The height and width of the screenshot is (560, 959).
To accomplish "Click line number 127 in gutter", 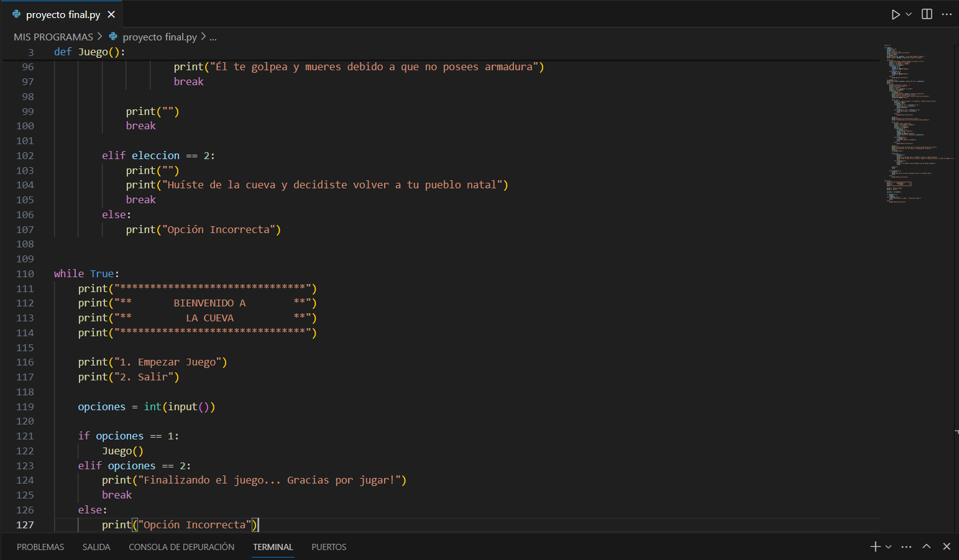I will pyautogui.click(x=25, y=525).
